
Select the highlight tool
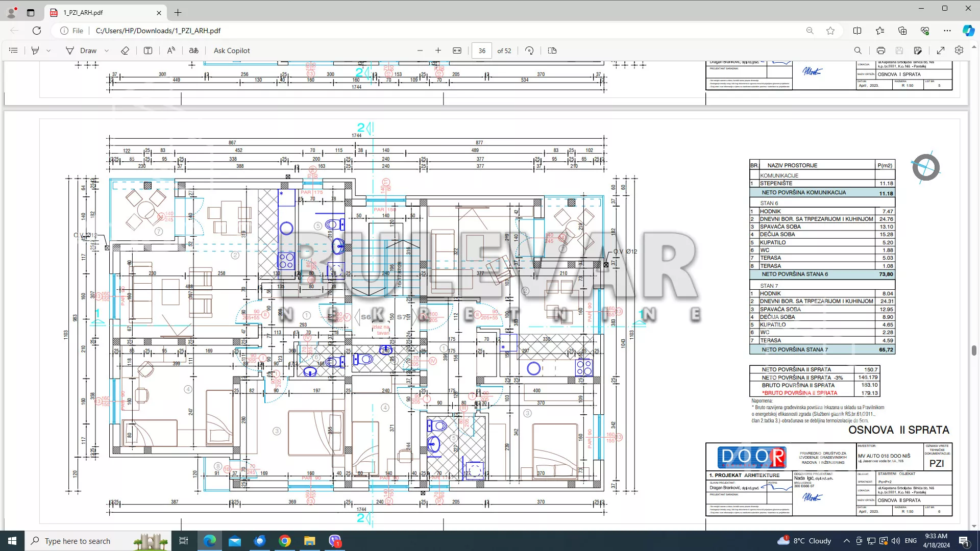click(35, 51)
